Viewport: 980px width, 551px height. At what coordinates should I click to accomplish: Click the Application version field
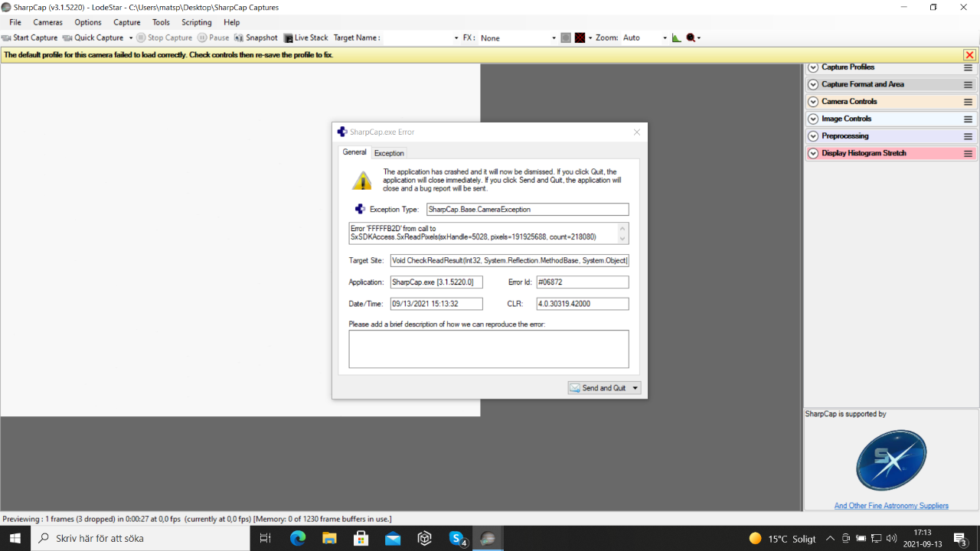click(x=436, y=282)
